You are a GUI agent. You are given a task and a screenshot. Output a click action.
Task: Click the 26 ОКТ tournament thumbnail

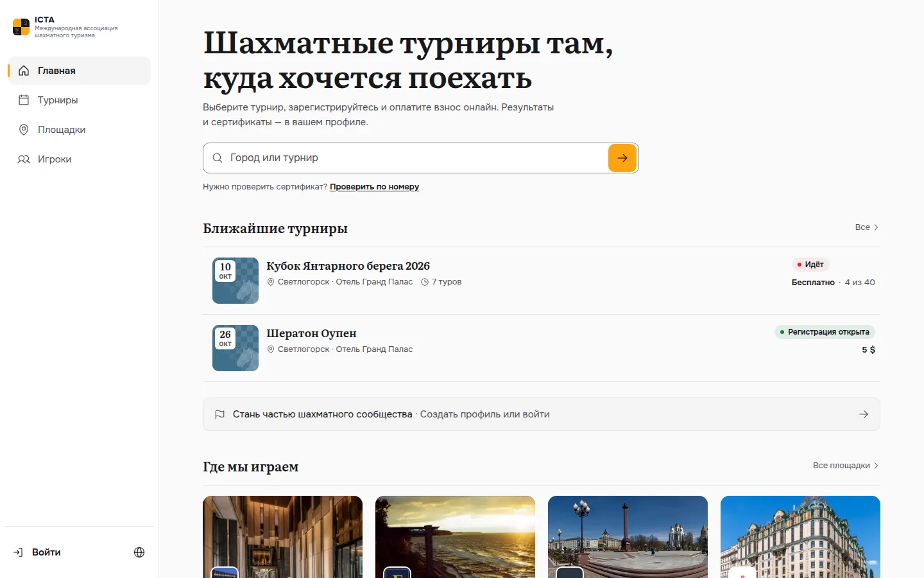click(235, 348)
